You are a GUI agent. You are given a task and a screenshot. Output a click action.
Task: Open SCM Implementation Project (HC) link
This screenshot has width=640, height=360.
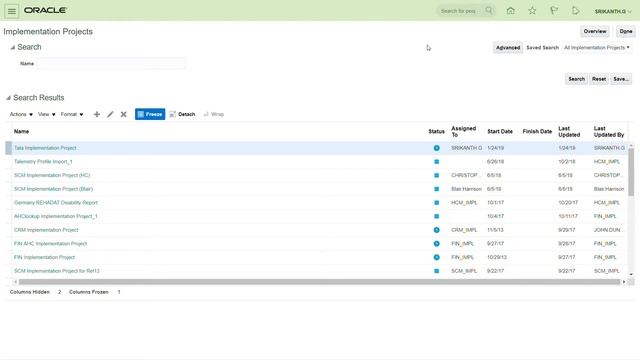click(52, 175)
